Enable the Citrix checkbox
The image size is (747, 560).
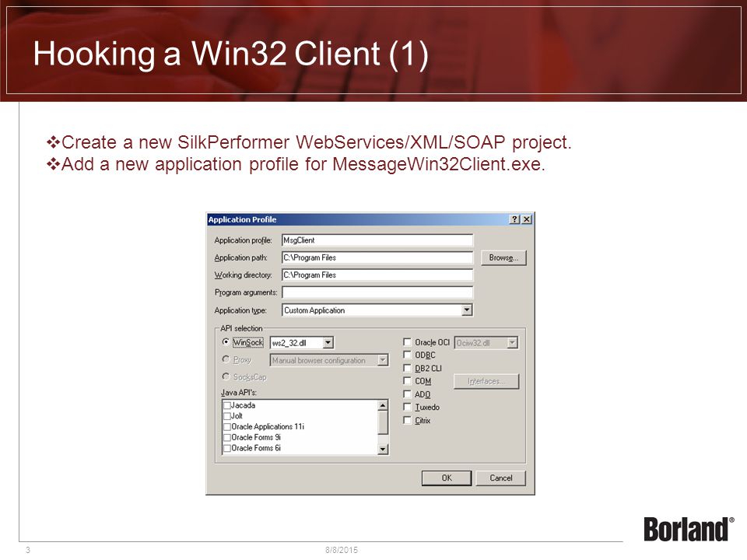point(407,420)
